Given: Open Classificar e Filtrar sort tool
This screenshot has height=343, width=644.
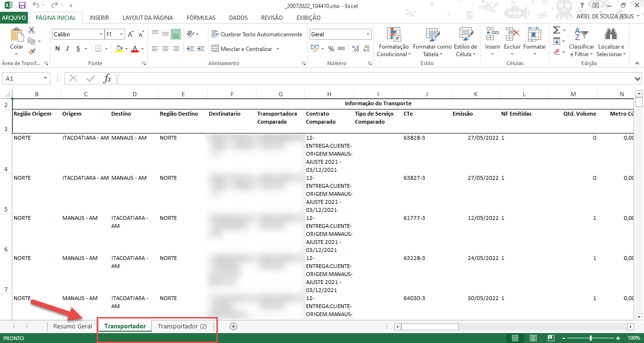Looking at the screenshot, I should point(581,42).
